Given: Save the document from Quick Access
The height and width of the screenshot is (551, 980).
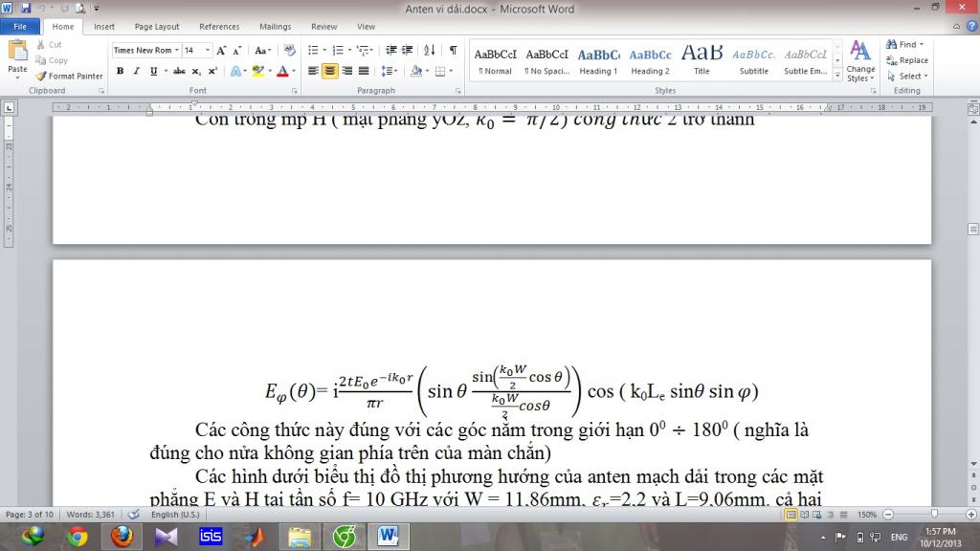Looking at the screenshot, I should (26, 8).
